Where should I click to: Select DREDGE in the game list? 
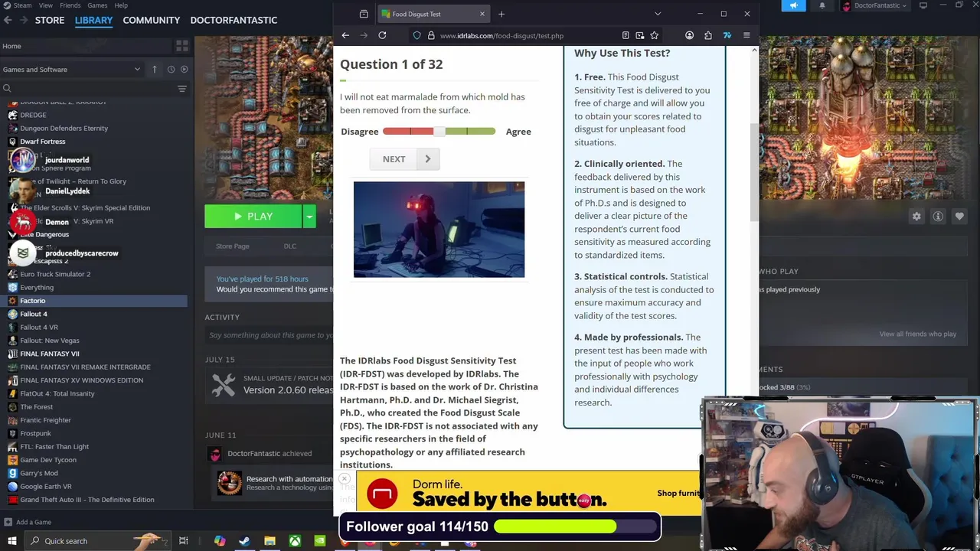(x=33, y=115)
